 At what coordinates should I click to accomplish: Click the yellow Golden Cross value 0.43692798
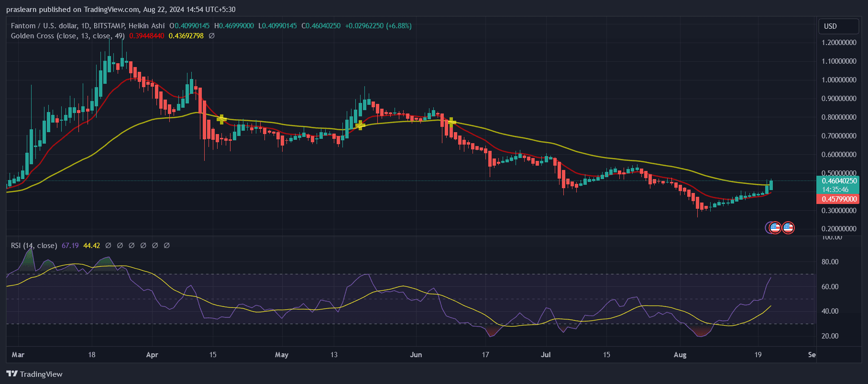(186, 36)
